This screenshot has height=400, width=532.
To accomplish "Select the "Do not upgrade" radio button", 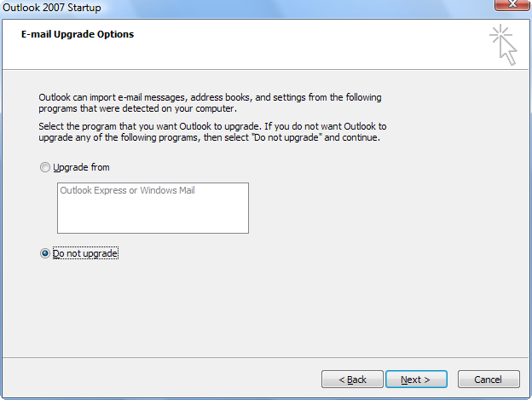I will 45,253.
